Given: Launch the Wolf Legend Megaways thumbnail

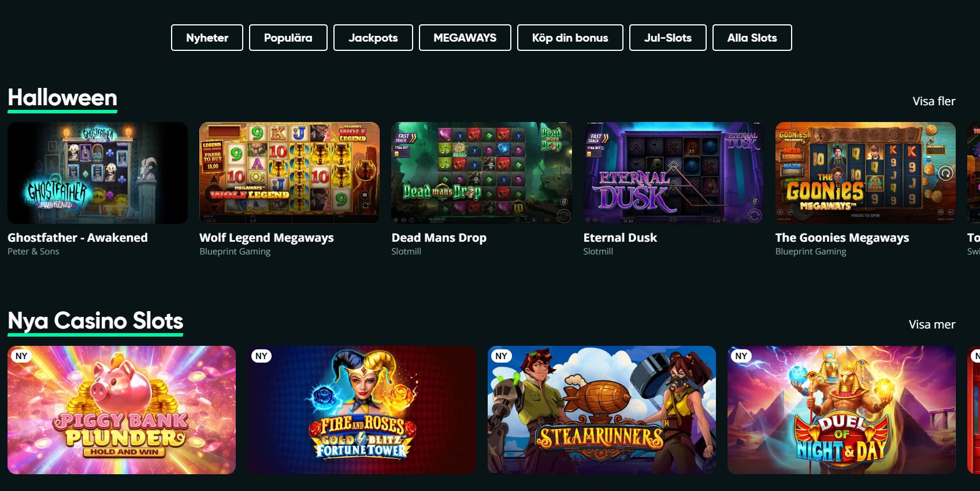Looking at the screenshot, I should [x=289, y=173].
